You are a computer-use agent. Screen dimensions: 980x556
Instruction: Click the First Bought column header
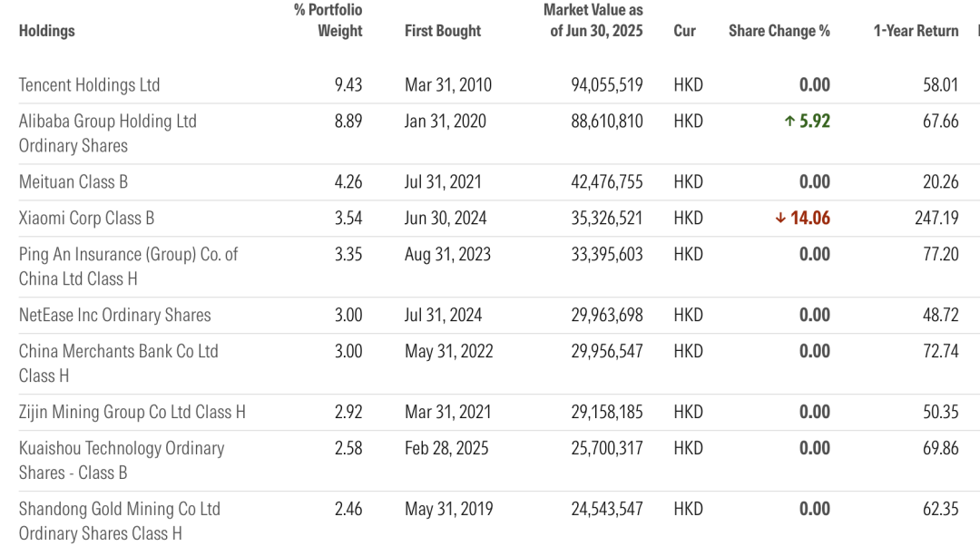(443, 31)
